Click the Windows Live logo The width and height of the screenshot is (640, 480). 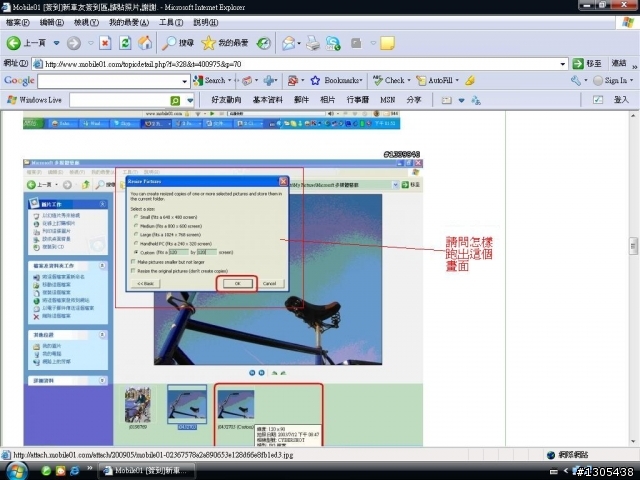click(34, 100)
